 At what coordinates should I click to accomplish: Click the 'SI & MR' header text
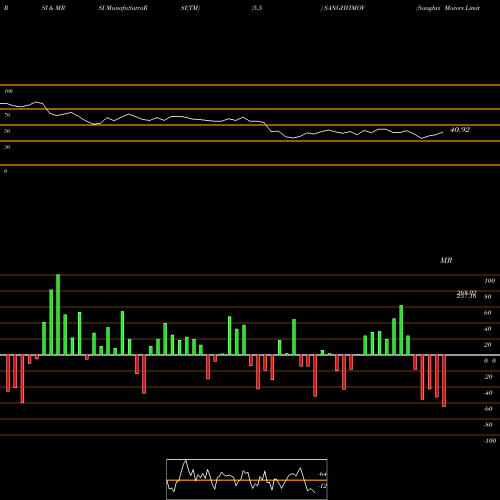[x=53, y=8]
